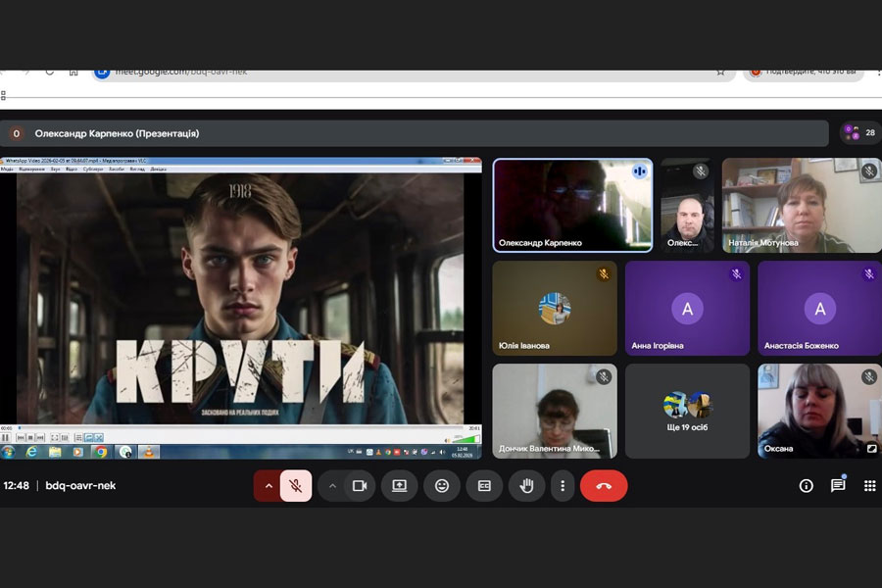Click VLC previous track button
The image size is (882, 588).
pos(21,437)
